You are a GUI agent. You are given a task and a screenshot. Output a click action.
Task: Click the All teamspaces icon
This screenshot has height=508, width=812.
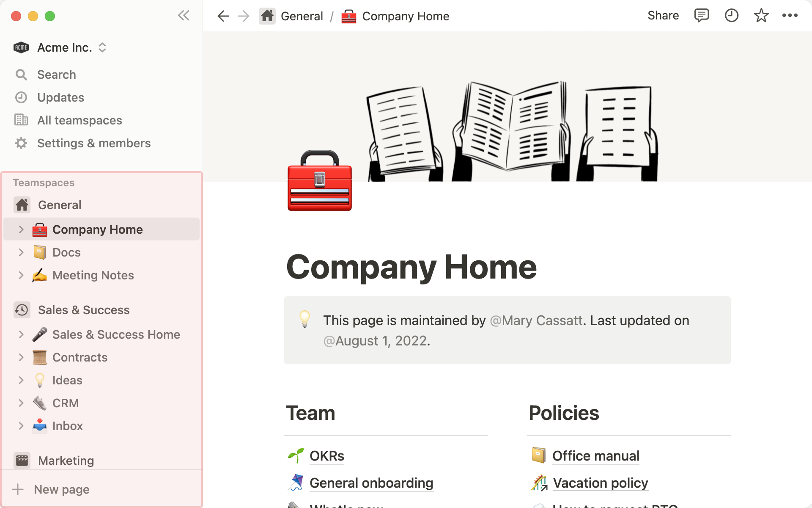point(21,120)
